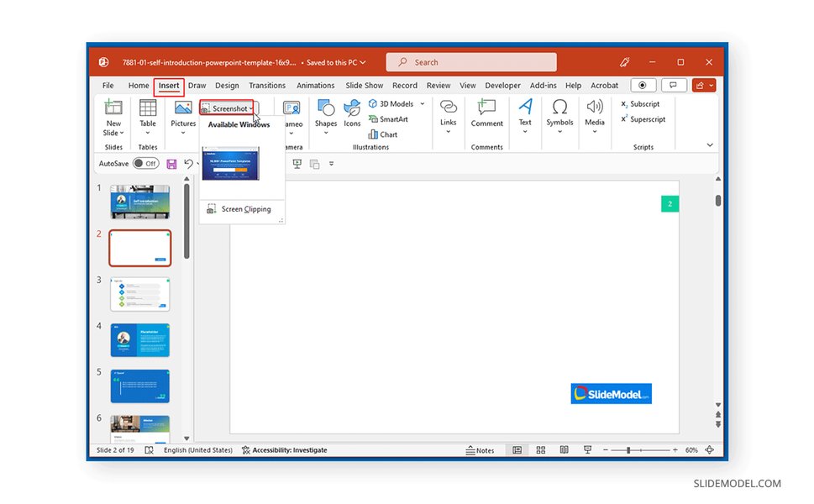Expand the 3D Models dropdown arrow

point(422,104)
